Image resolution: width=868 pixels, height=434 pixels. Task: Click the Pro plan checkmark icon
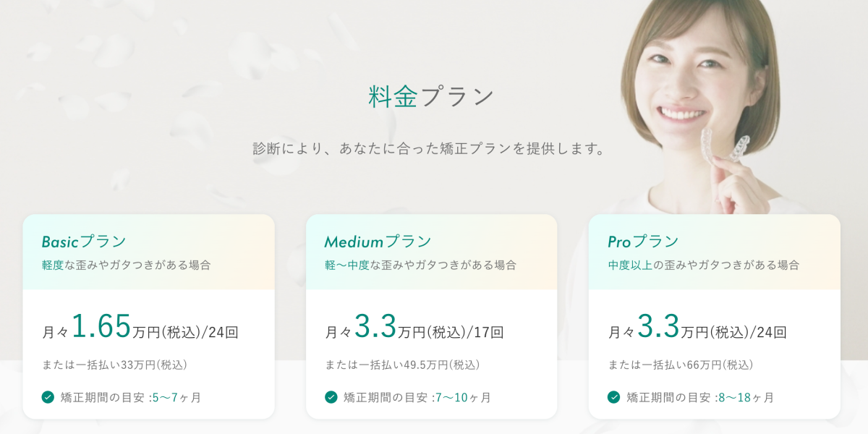pyautogui.click(x=614, y=397)
